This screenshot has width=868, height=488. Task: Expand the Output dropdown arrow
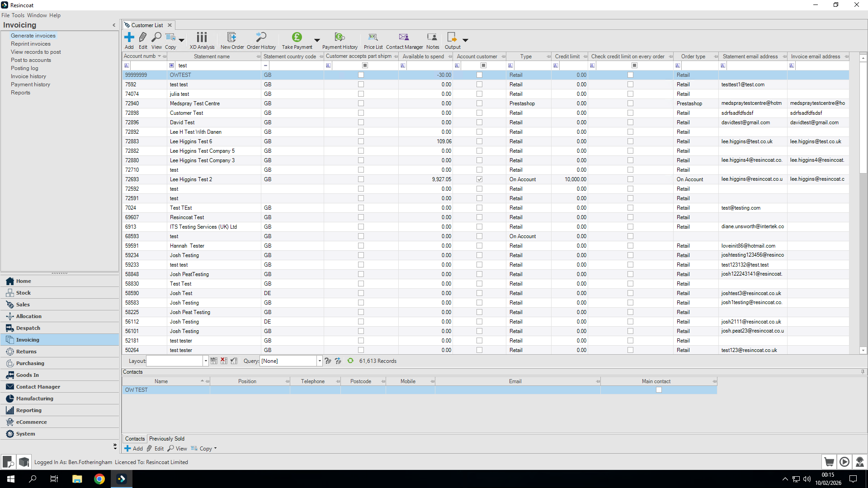coord(465,40)
